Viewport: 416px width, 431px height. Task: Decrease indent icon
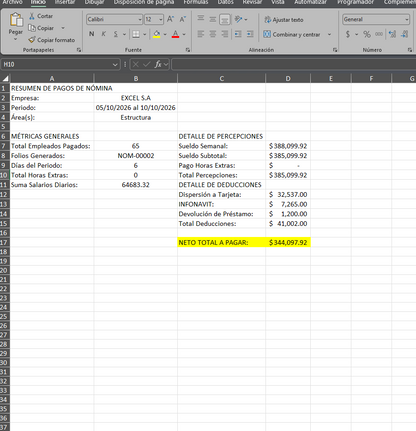(238, 34)
